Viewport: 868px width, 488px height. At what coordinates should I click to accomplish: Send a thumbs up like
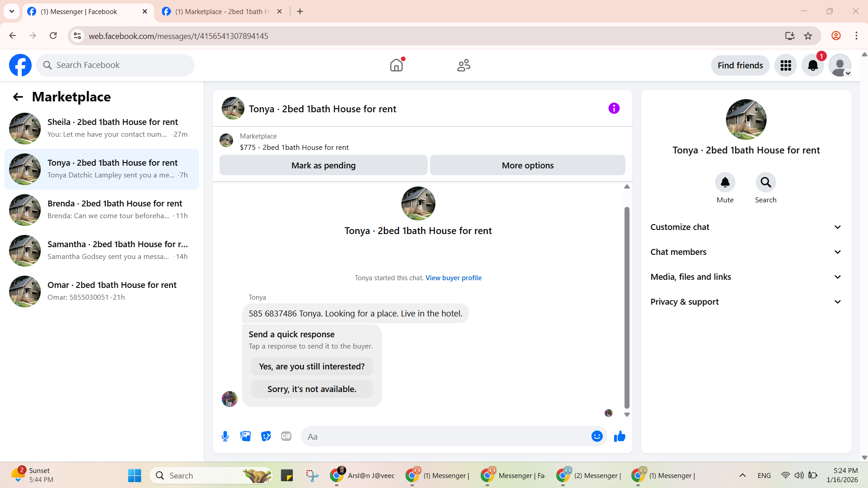(620, 436)
